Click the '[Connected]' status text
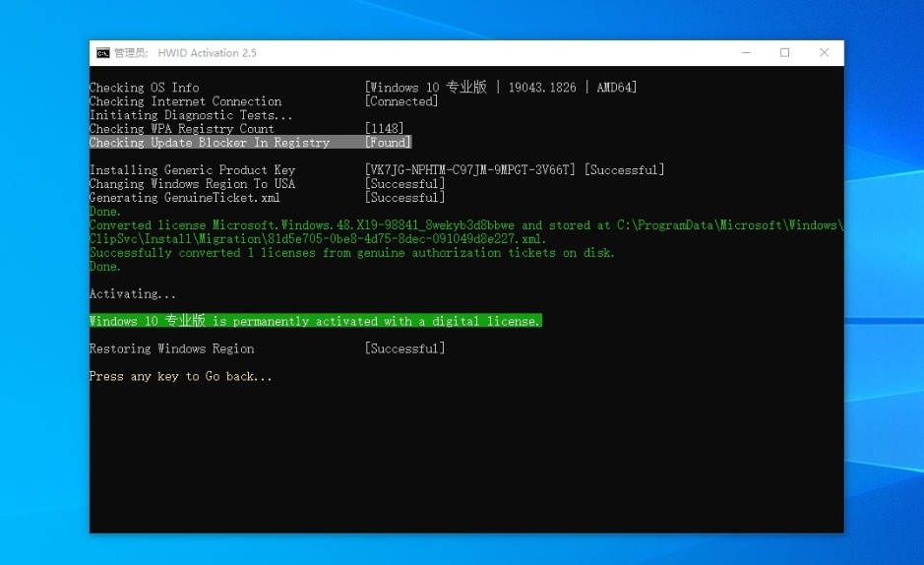 (x=401, y=101)
